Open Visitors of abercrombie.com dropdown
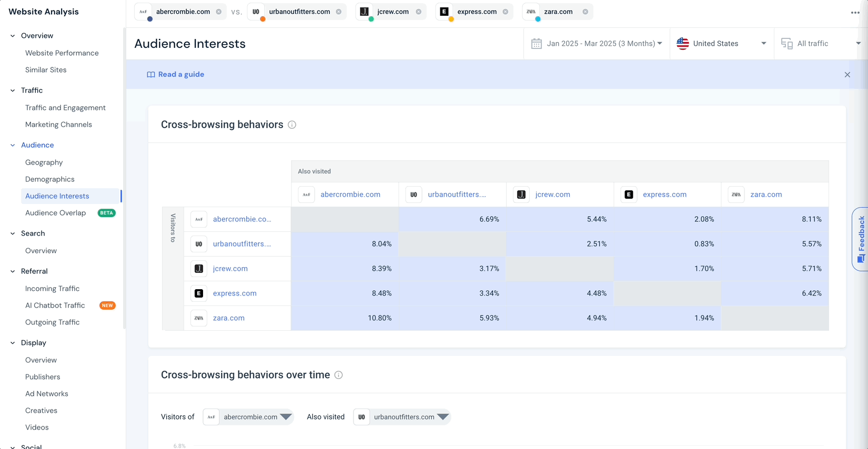868x449 pixels. coord(248,417)
